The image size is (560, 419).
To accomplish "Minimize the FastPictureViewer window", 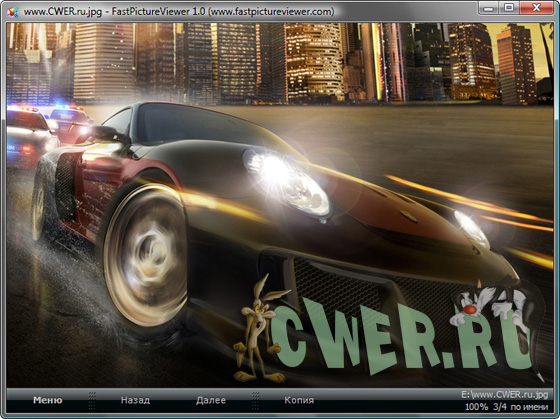I will click(x=489, y=9).
